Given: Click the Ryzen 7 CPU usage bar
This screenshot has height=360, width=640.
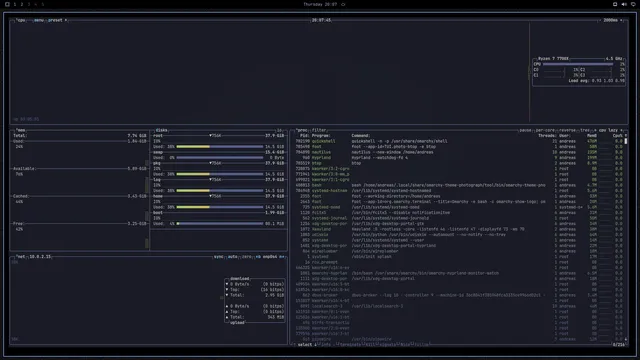Looking at the screenshot, I should tap(578, 64).
